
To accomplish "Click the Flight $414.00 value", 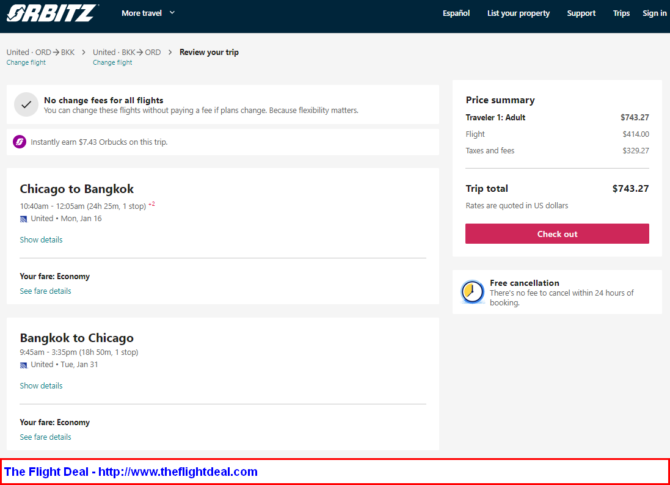I will [635, 134].
